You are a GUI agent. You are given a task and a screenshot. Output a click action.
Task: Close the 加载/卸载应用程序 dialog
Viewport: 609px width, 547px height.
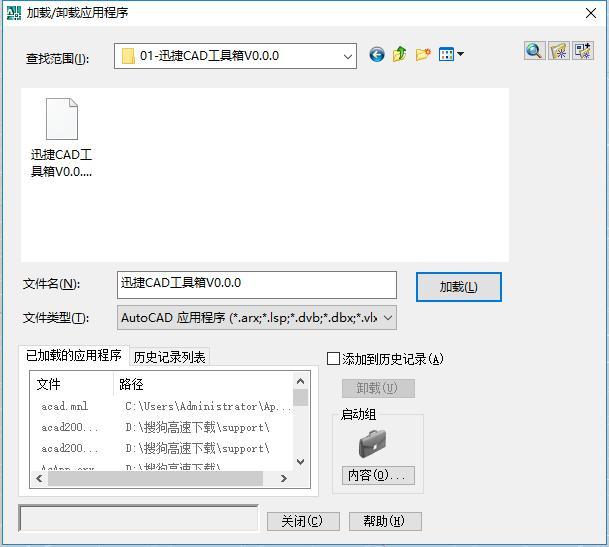(x=591, y=13)
